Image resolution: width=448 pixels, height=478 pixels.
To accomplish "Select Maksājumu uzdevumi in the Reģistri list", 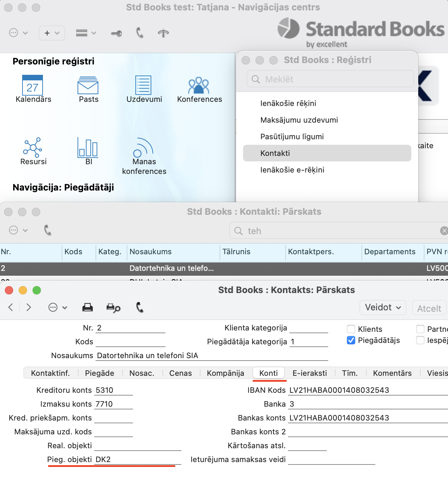I will pos(299,120).
